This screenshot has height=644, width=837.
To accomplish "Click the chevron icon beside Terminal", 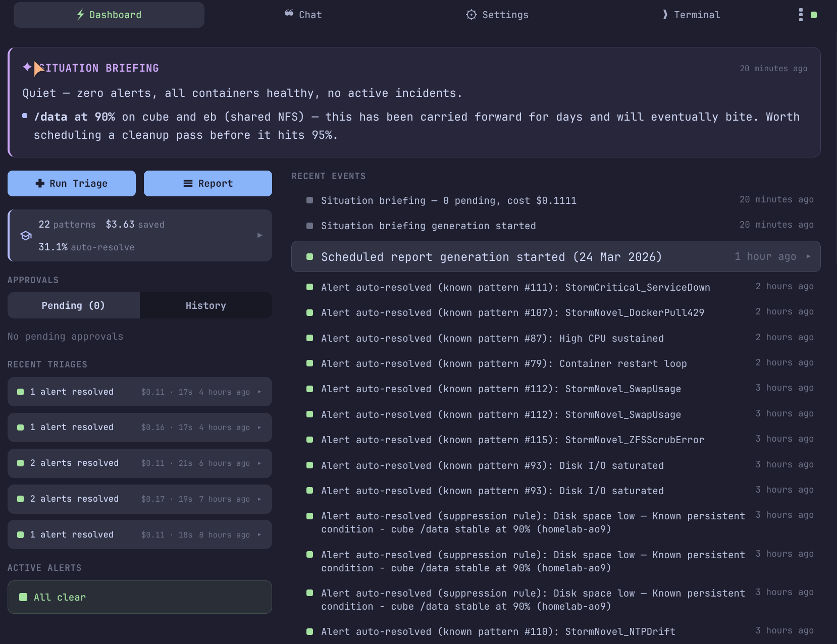I will [x=666, y=15].
